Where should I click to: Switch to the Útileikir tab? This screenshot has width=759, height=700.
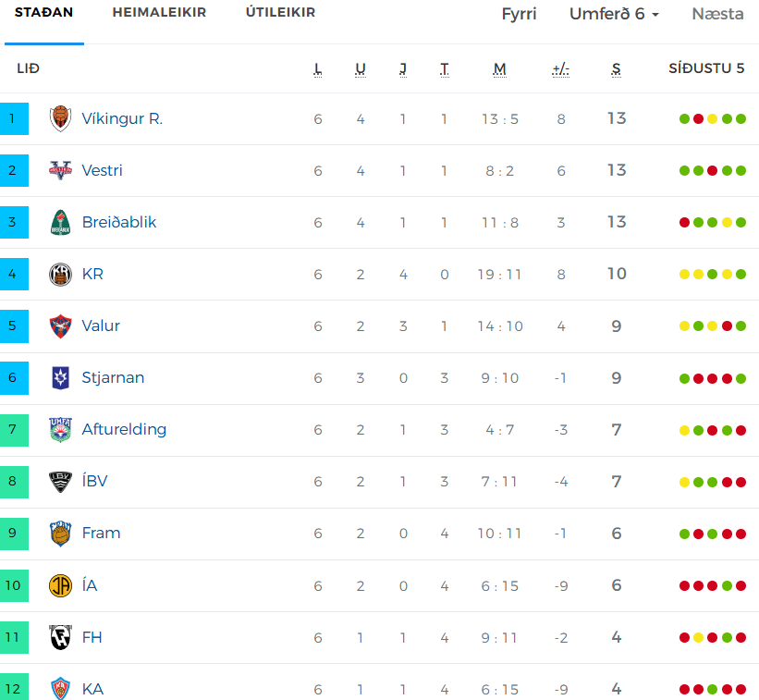(280, 12)
